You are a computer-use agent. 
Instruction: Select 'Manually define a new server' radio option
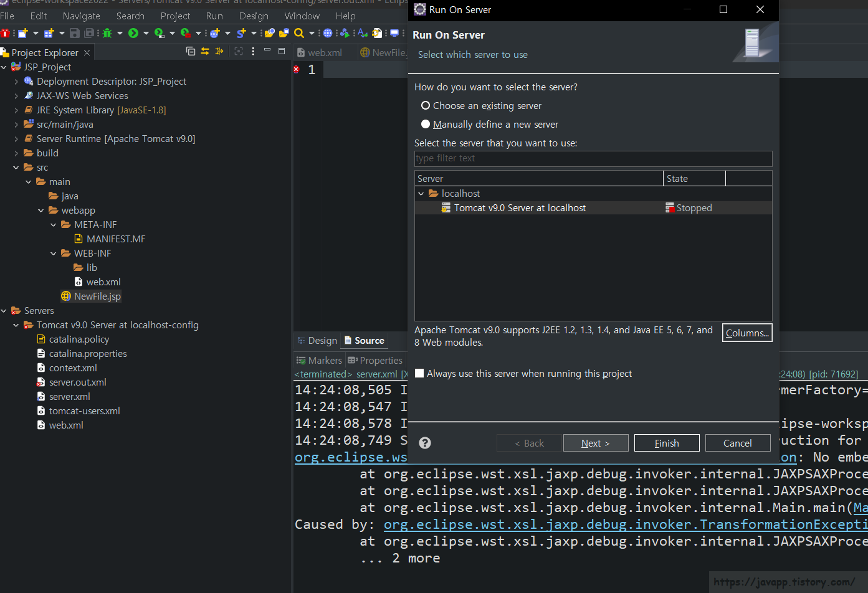click(426, 125)
